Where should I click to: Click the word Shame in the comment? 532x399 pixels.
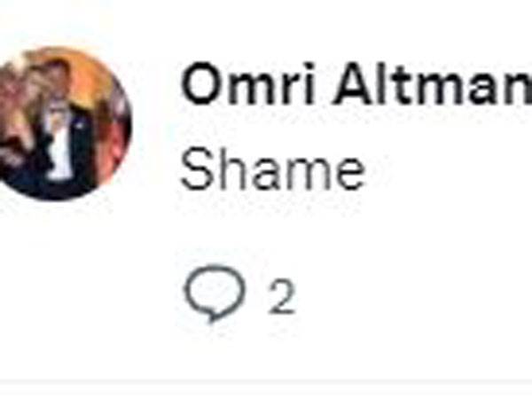click(272, 168)
